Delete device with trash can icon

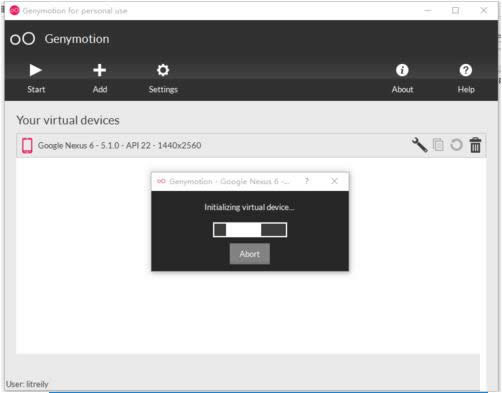tap(475, 145)
